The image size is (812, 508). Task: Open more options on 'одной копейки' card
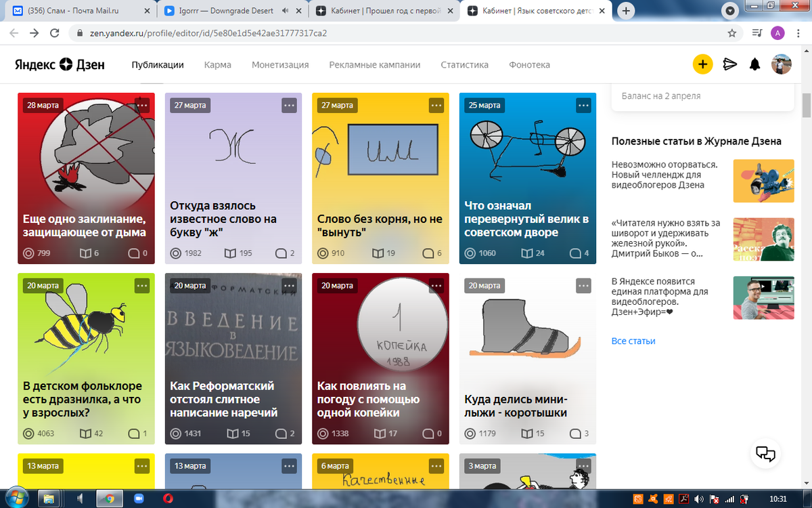coord(436,285)
